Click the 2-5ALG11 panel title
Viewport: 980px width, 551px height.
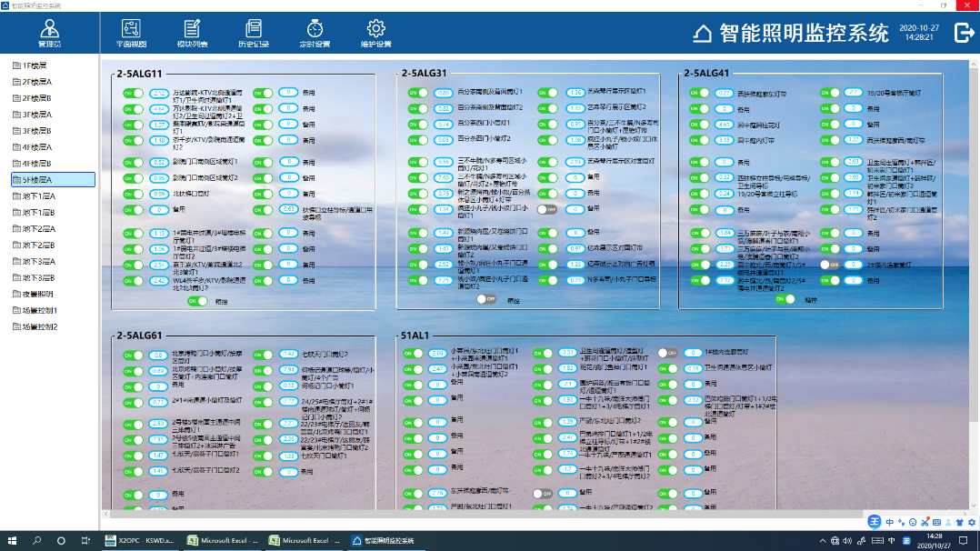point(139,74)
